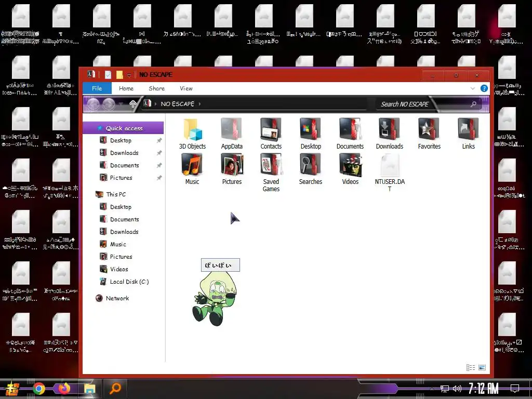Open the Search magnifier on taskbar

click(115, 389)
